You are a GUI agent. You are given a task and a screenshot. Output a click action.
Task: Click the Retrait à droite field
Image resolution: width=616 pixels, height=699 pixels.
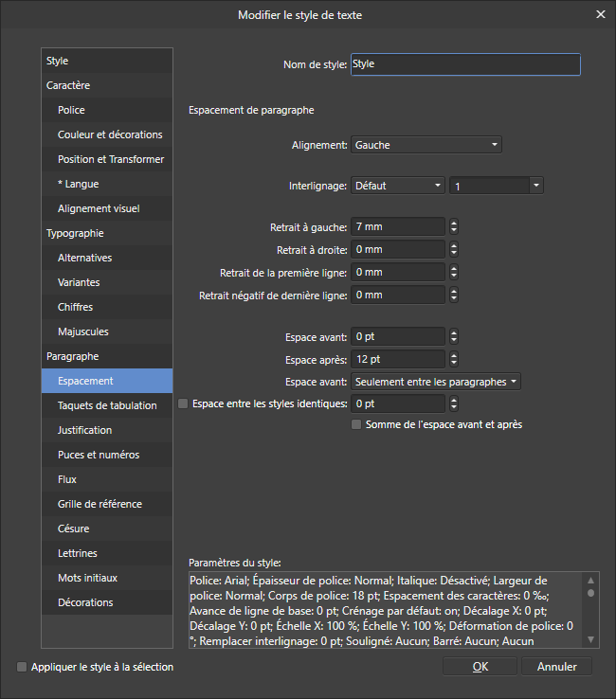398,249
